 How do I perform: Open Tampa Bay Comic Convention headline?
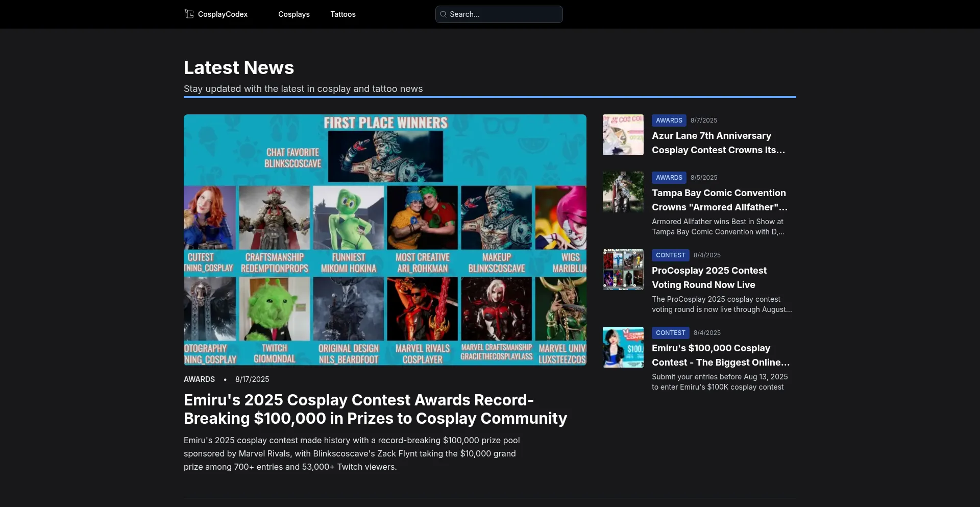click(720, 200)
